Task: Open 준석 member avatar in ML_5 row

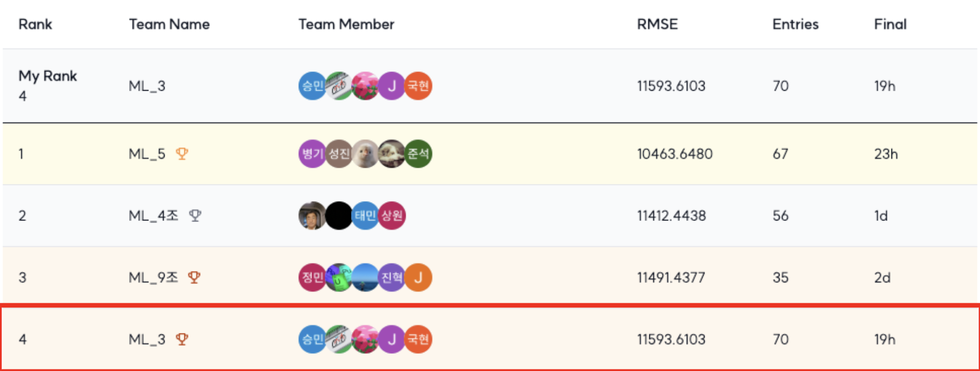Action: coord(418,154)
